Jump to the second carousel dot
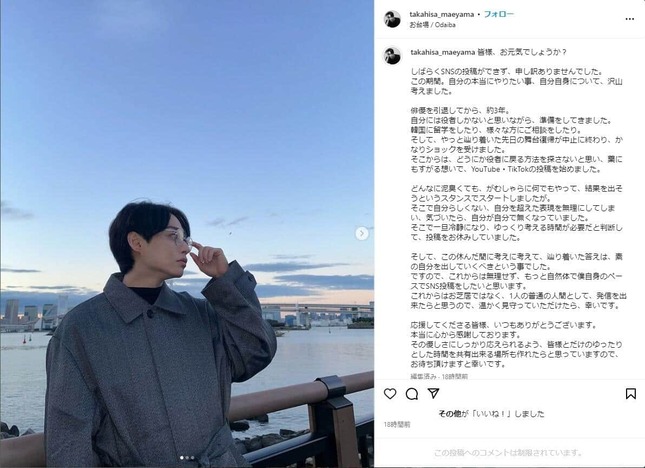This screenshot has height=468, width=645. (187, 457)
